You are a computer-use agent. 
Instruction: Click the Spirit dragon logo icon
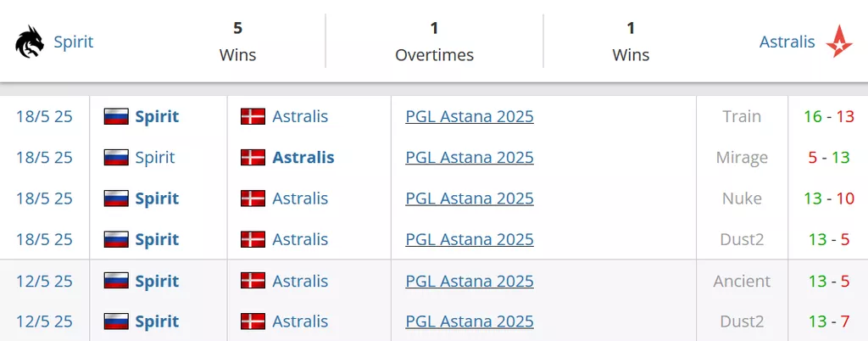tap(29, 42)
